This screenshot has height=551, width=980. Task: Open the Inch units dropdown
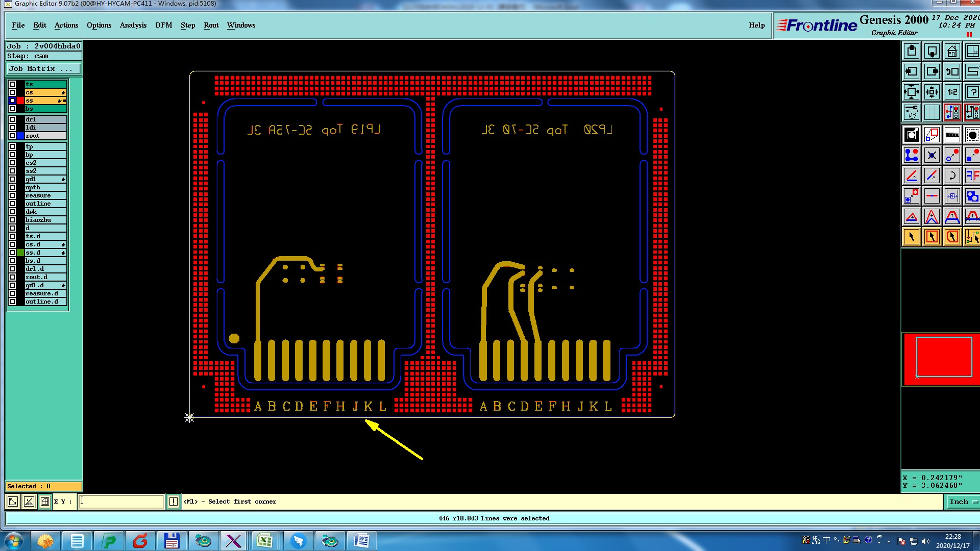pos(962,502)
